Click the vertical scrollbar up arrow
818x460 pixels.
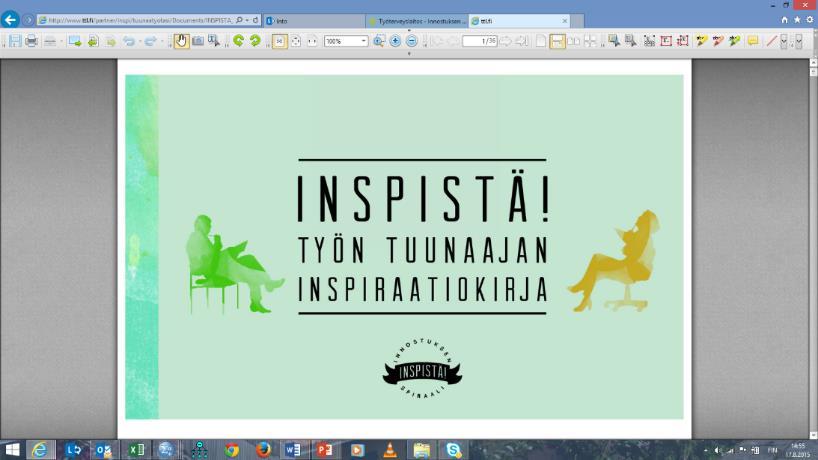click(x=813, y=63)
